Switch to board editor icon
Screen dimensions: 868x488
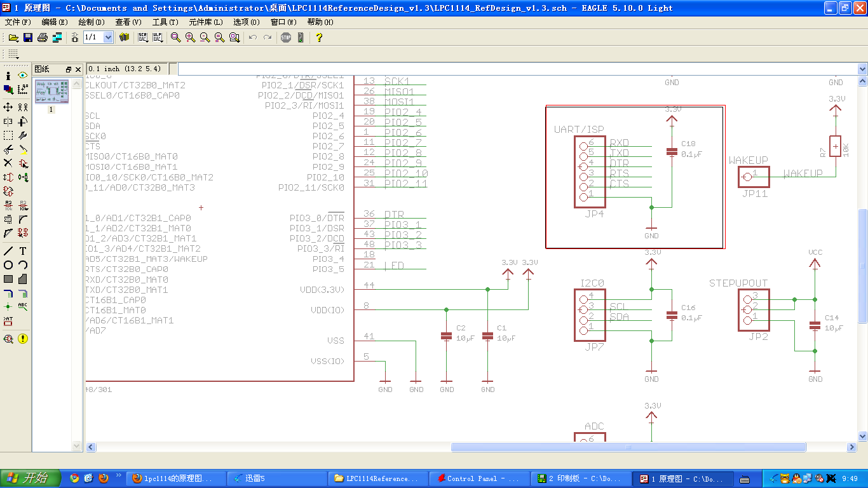pyautogui.click(x=74, y=37)
